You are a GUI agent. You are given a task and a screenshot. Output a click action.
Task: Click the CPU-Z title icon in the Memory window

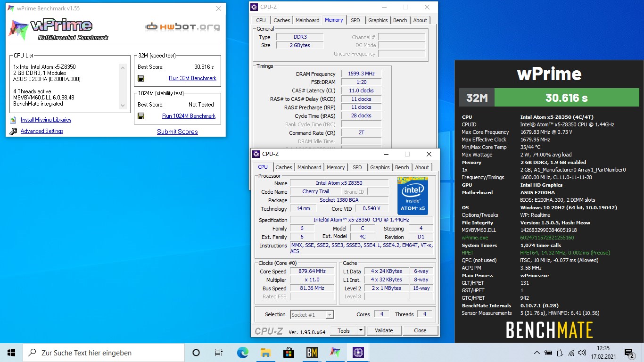pyautogui.click(x=255, y=7)
